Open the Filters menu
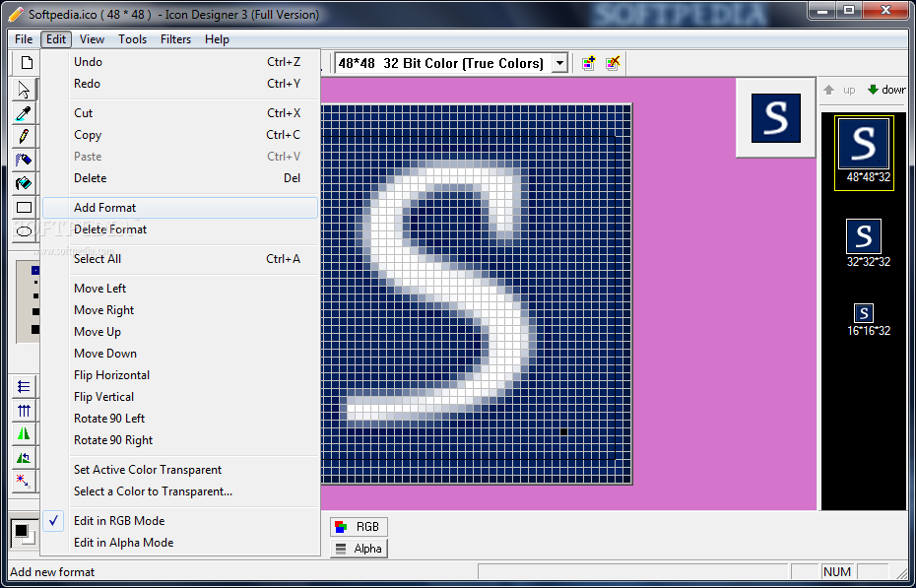Screen dimensions: 916x588 [x=175, y=39]
